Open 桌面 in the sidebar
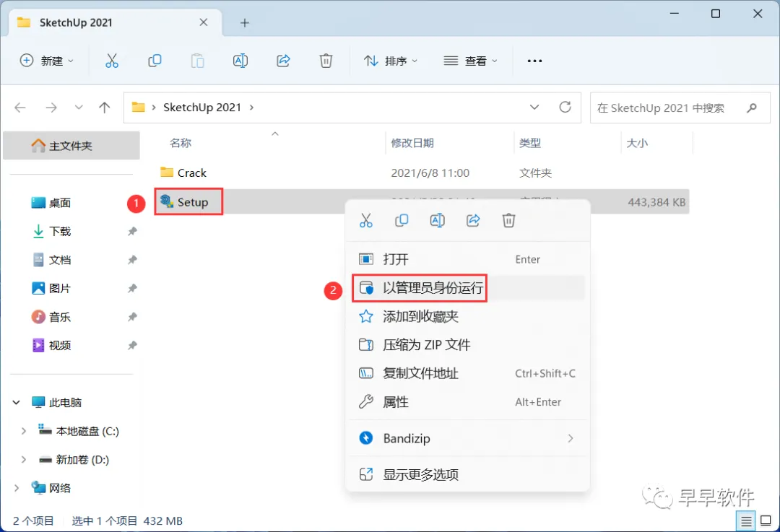This screenshot has width=780, height=532. coord(60,203)
